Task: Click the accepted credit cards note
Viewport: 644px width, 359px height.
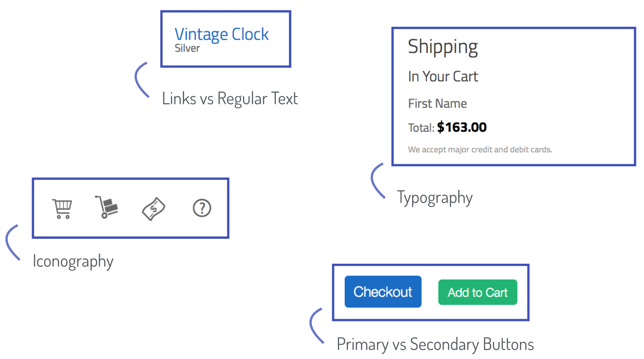Action: [480, 150]
